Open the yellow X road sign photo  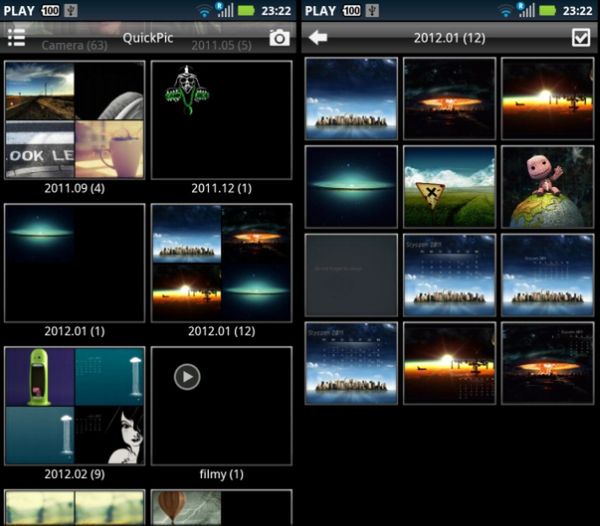coord(450,187)
